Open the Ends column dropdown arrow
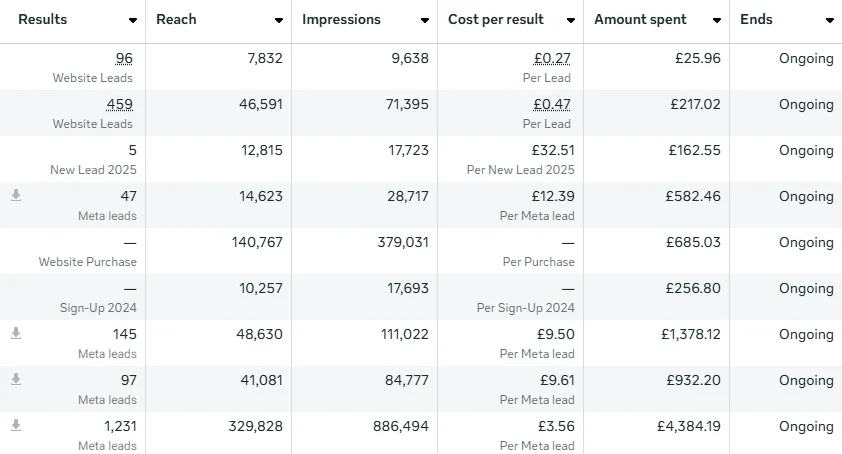Viewport: 842px width, 454px height. tap(829, 21)
